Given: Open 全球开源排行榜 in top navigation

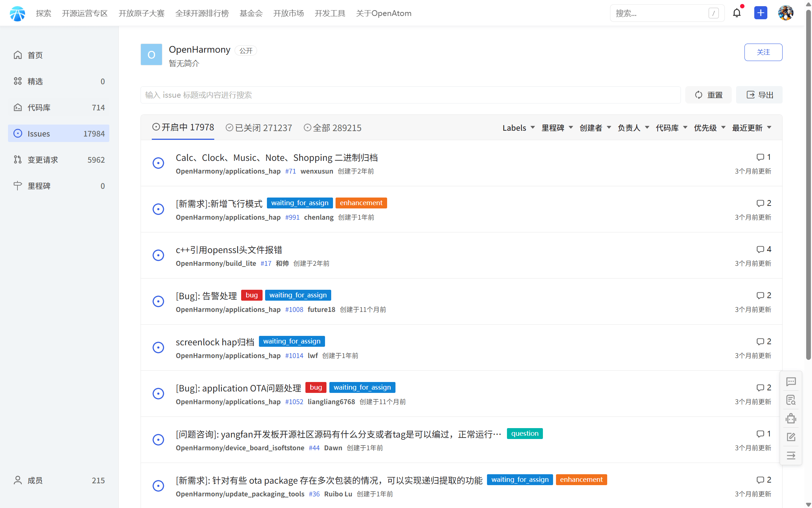Looking at the screenshot, I should click(202, 13).
